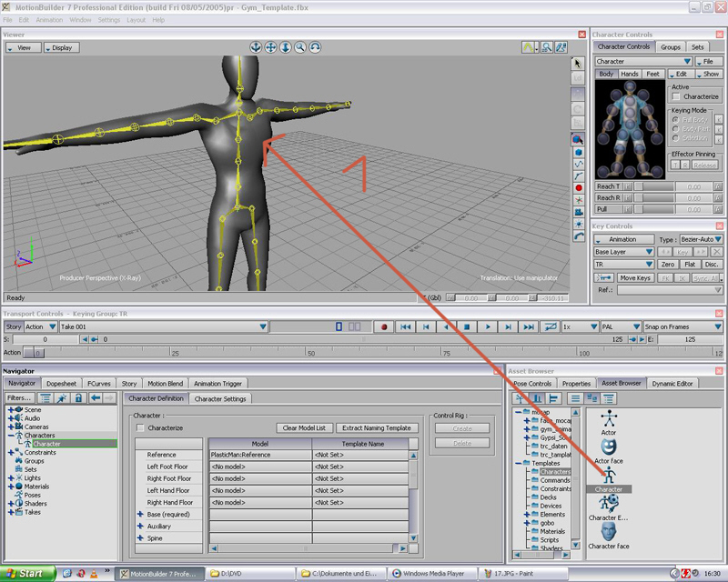Enable Characterize checkbox in Character Definition
728x582 pixels.
(140, 427)
